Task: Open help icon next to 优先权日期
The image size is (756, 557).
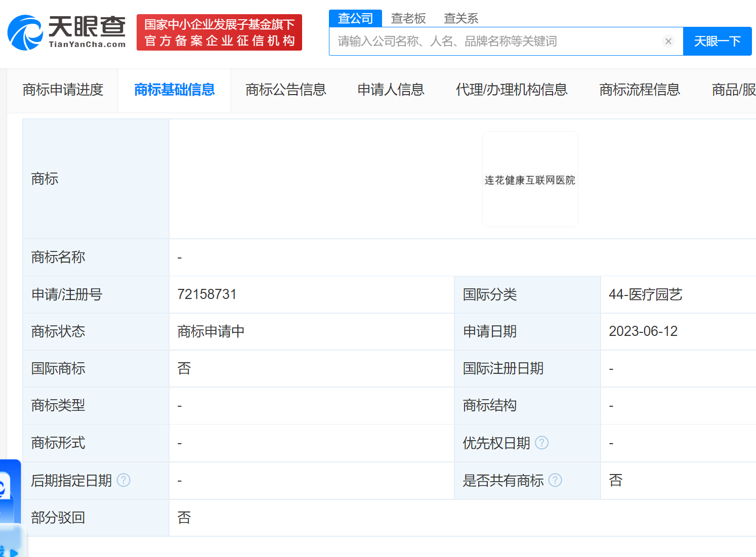Action: point(541,443)
